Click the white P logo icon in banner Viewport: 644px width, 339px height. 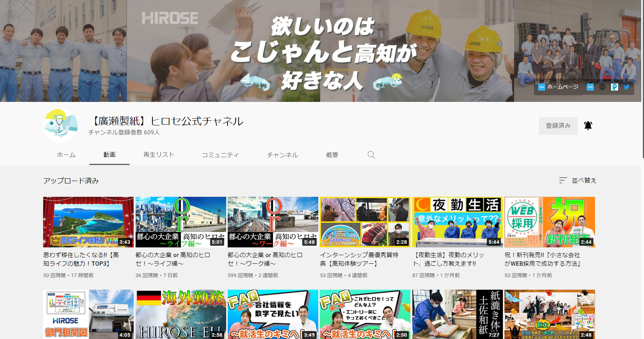(615, 87)
